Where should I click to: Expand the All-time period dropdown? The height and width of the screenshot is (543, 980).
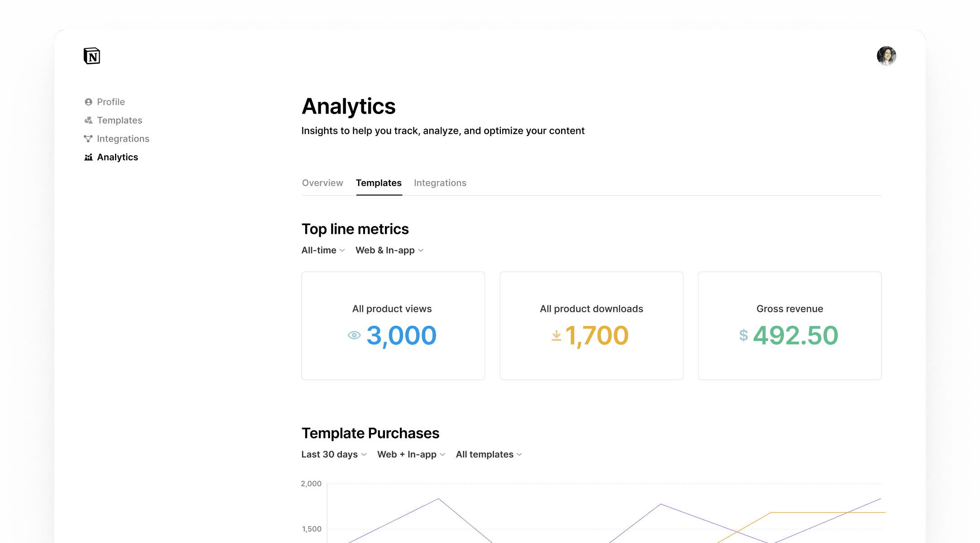point(323,250)
